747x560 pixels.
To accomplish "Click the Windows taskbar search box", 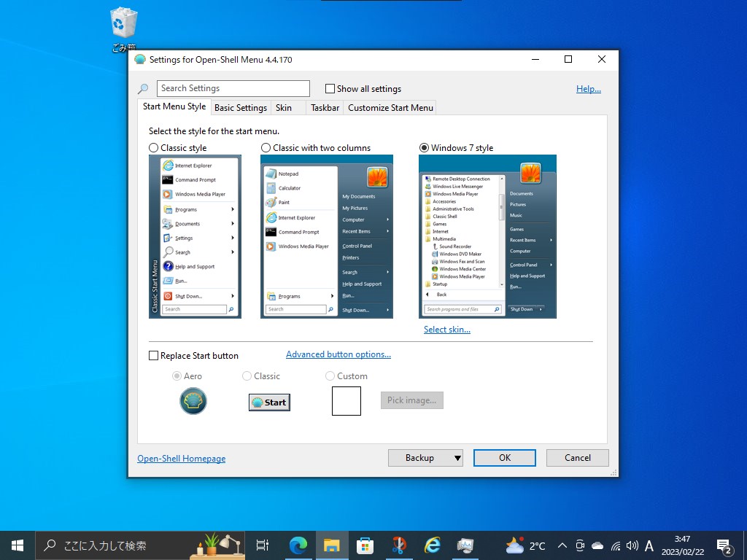I will click(x=141, y=545).
